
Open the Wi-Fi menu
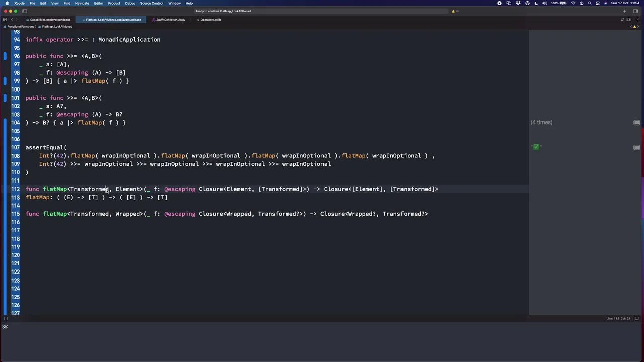coord(573,3)
